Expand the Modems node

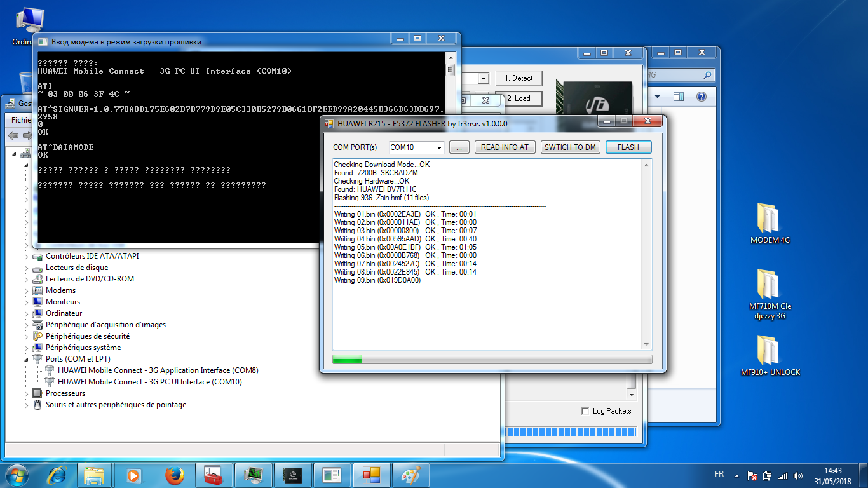click(27, 290)
